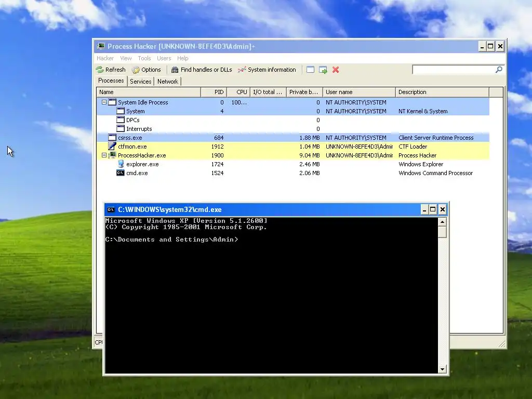Click the 9.04 MB private bytes cell

pyautogui.click(x=310, y=155)
